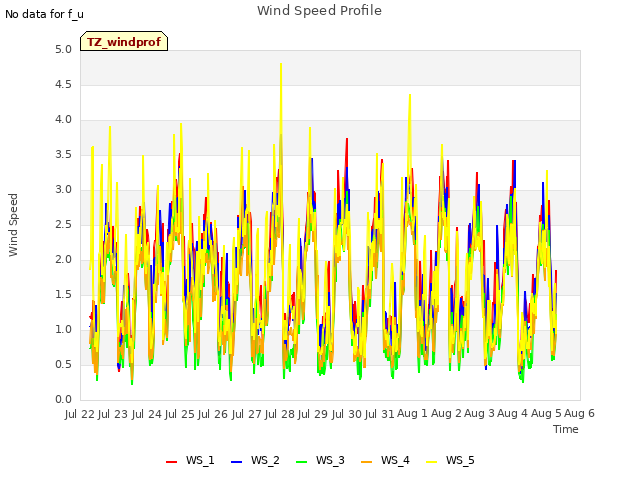
Task: Click the green WS_3 legend swatch
Action: pos(301,461)
